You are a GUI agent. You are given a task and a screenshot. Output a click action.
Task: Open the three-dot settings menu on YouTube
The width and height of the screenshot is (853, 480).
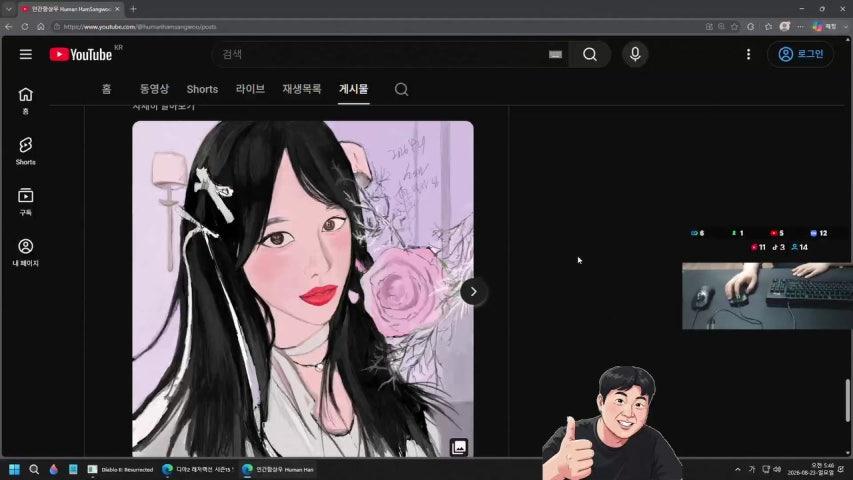coord(749,54)
